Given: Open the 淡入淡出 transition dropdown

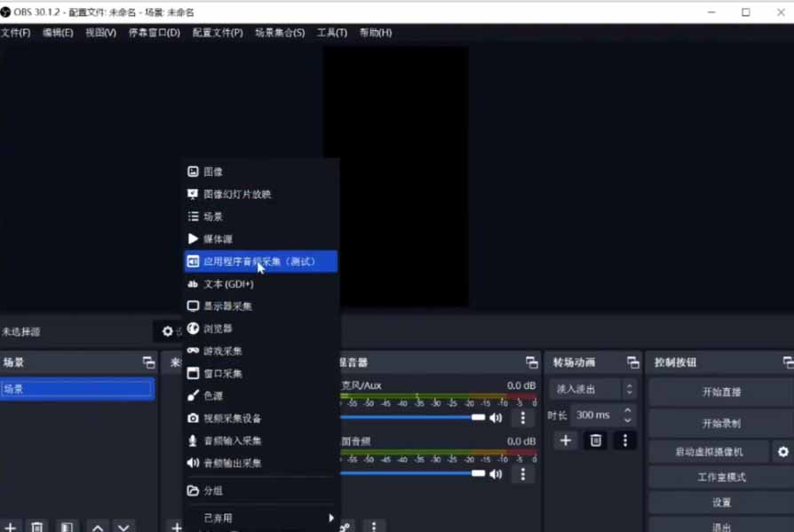Looking at the screenshot, I should pos(592,389).
